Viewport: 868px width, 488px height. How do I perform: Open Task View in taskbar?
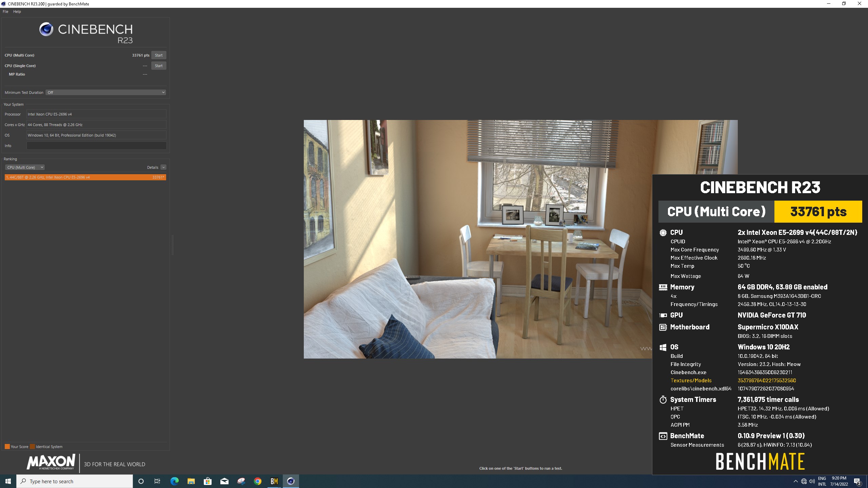157,481
